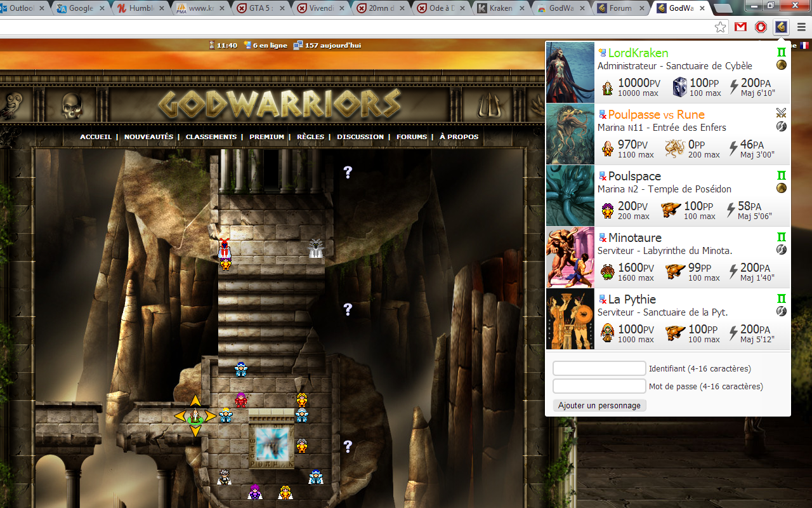
Task: Click the GodWarriors extension icon in the toolbar
Action: (x=781, y=27)
